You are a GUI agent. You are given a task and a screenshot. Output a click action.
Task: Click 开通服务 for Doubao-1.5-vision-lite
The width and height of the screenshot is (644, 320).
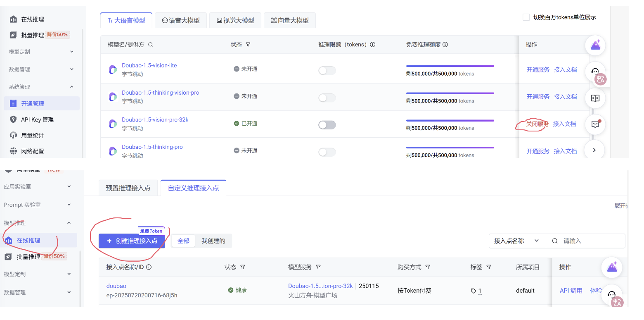point(538,70)
